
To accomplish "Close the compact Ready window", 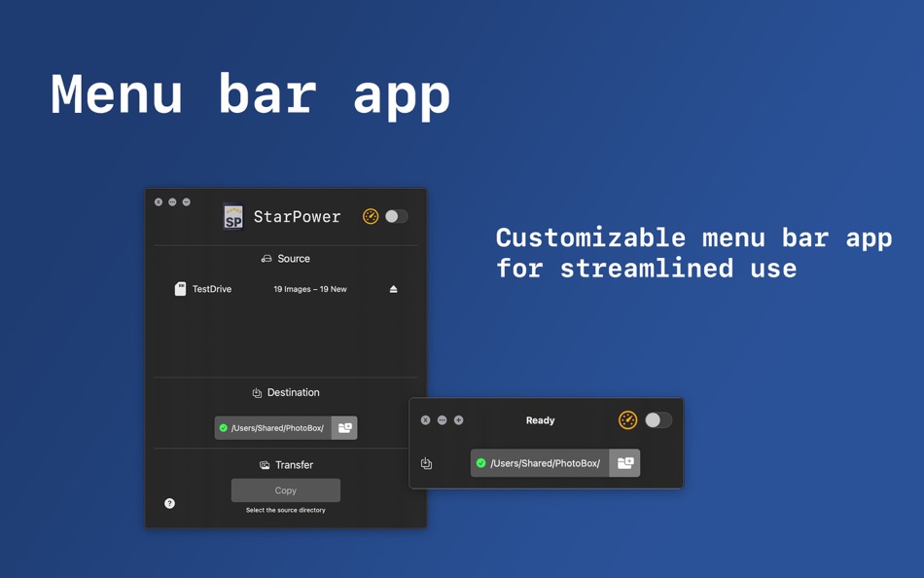I will 425,420.
